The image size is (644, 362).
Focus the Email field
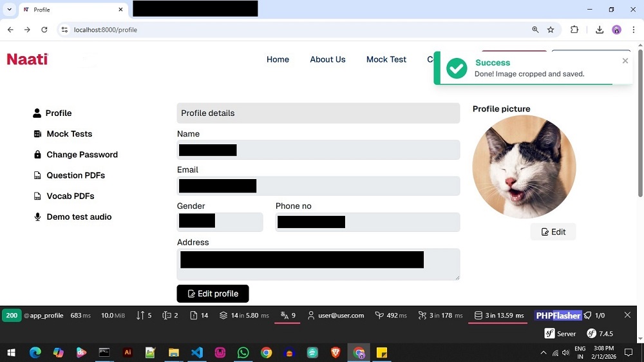318,186
